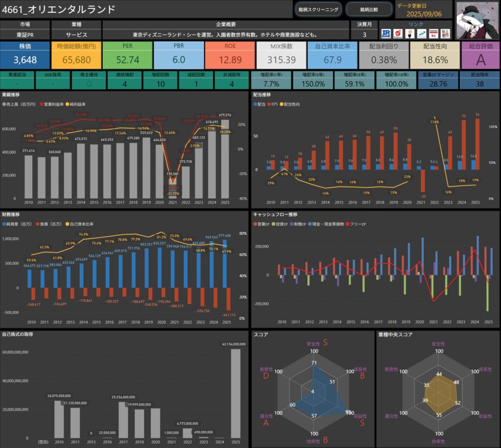The image size is (501, 448).
Task: Click the 増配率(1年) value 7.7%
Action: pos(271,84)
